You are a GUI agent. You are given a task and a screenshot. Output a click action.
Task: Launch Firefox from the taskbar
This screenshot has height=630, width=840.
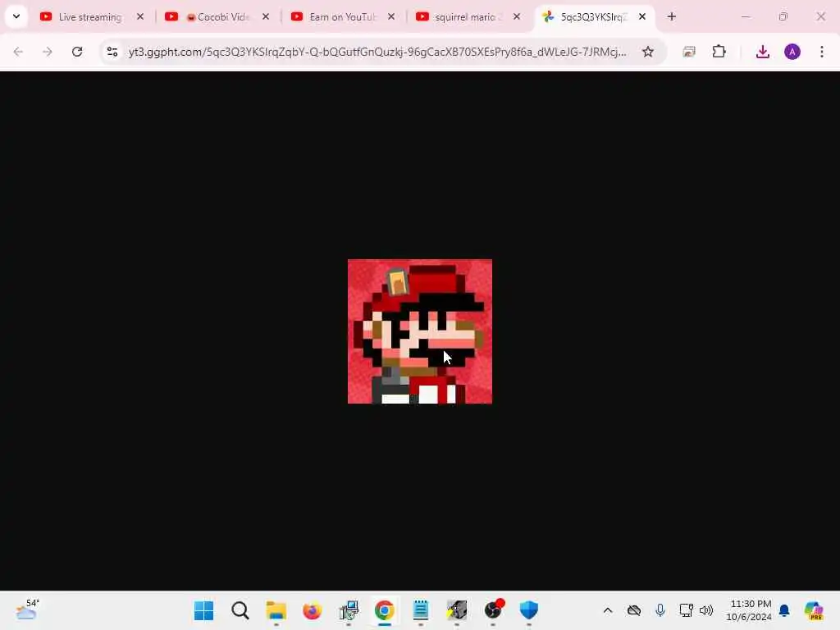pyautogui.click(x=313, y=610)
